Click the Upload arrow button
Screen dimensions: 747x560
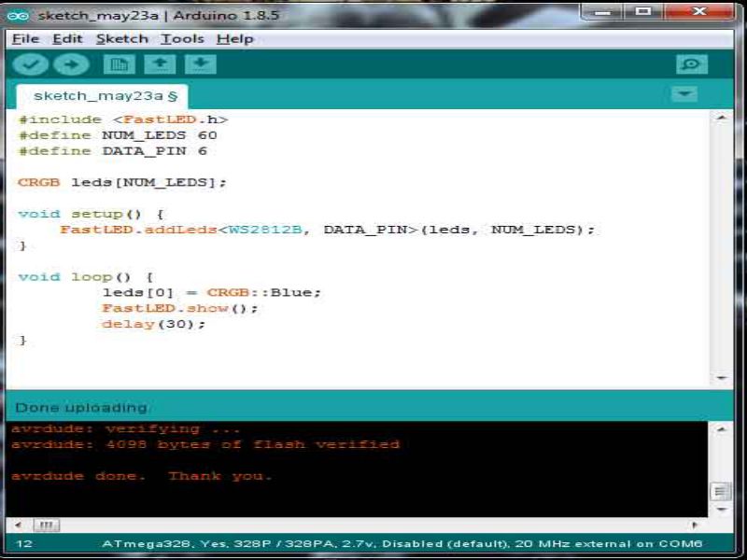coord(72,64)
